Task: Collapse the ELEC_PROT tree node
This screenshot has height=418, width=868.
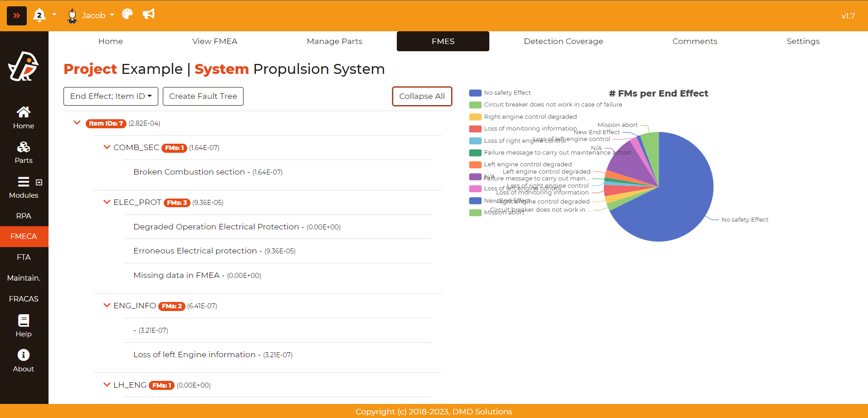Action: coord(107,202)
